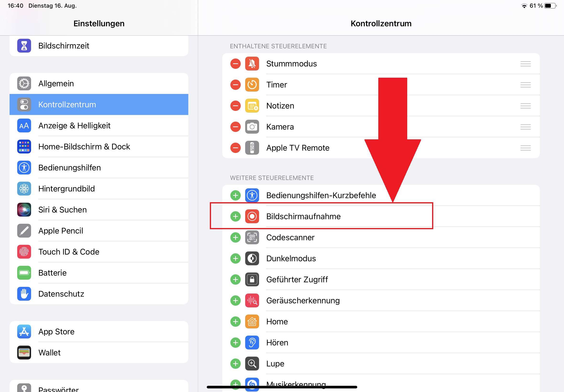Viewport: 564px width, 392px height.
Task: Remove Stummmodus with red minus button
Action: pyautogui.click(x=235, y=64)
